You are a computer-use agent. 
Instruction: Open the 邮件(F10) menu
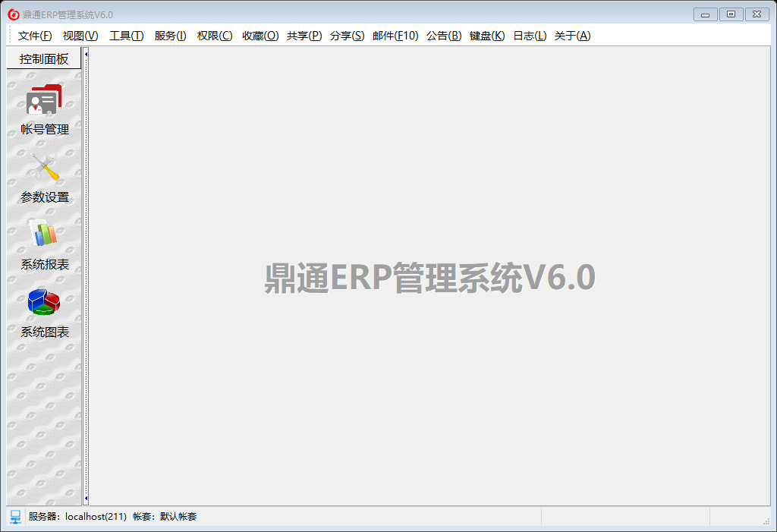click(395, 36)
